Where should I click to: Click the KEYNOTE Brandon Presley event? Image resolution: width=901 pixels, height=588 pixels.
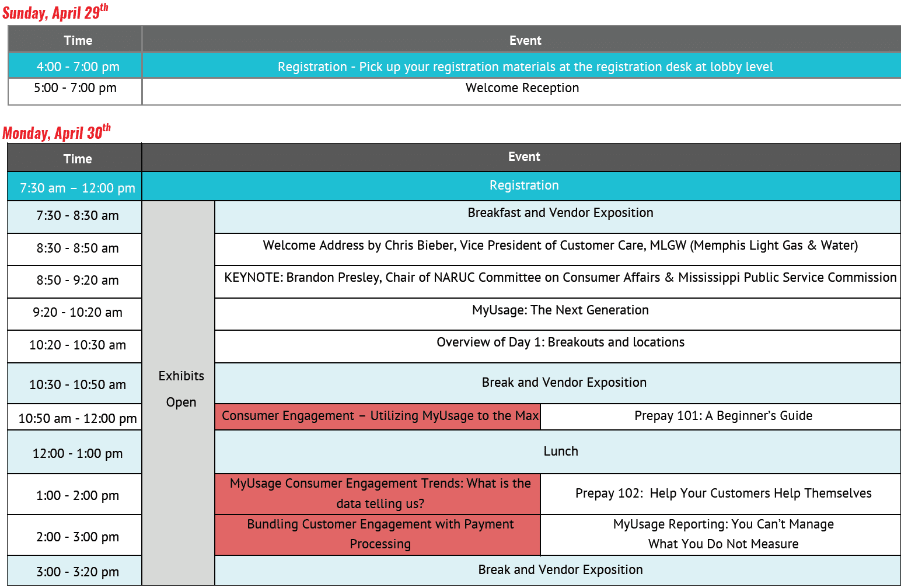point(558,282)
